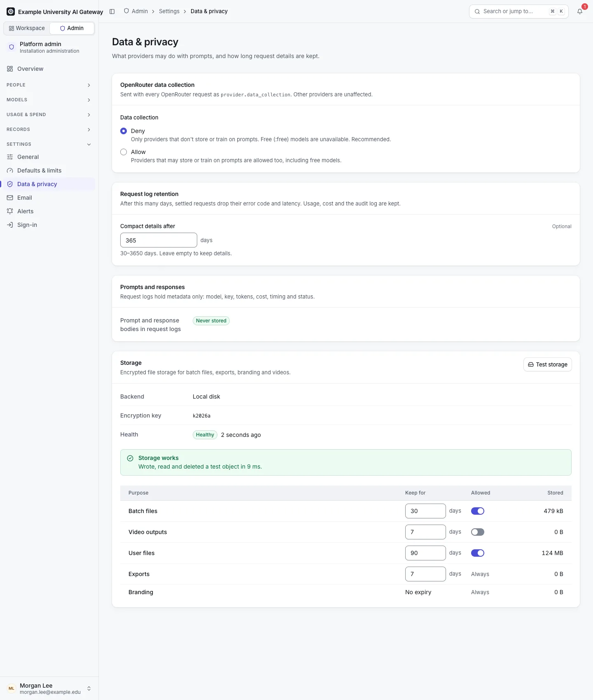Expand the Models section
Viewport: 593px width, 700px height.
(49, 100)
